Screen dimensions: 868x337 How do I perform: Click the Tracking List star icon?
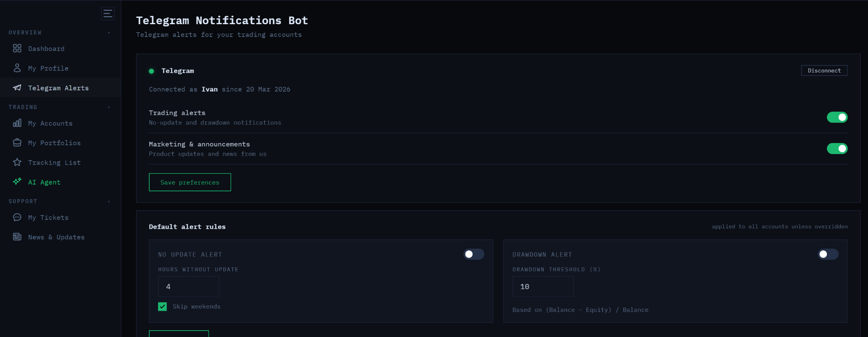tap(17, 162)
